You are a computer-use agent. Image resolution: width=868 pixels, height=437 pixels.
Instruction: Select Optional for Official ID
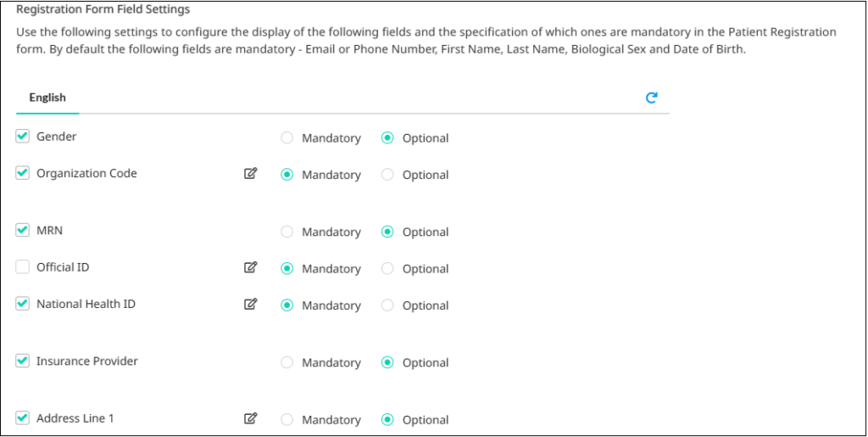pyautogui.click(x=387, y=269)
